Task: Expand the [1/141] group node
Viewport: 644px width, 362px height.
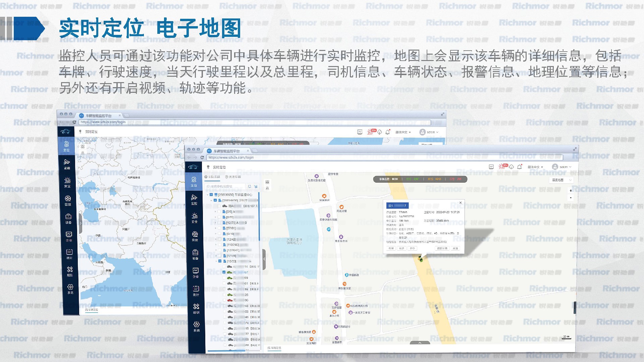Action: point(216,256)
